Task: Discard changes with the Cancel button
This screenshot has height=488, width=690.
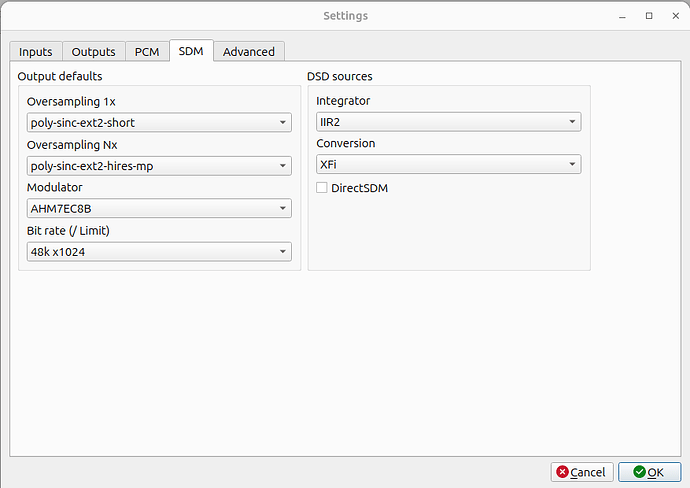Action: click(x=582, y=472)
